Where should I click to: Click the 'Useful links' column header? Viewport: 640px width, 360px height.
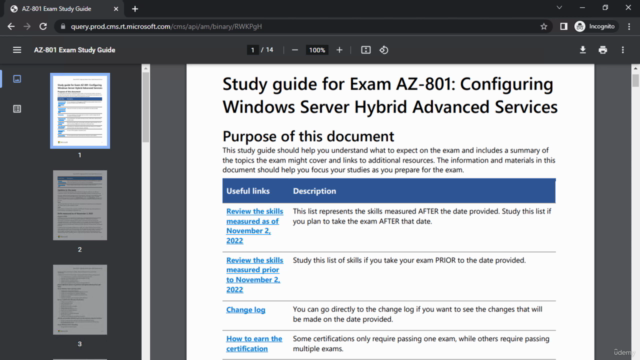point(248,191)
